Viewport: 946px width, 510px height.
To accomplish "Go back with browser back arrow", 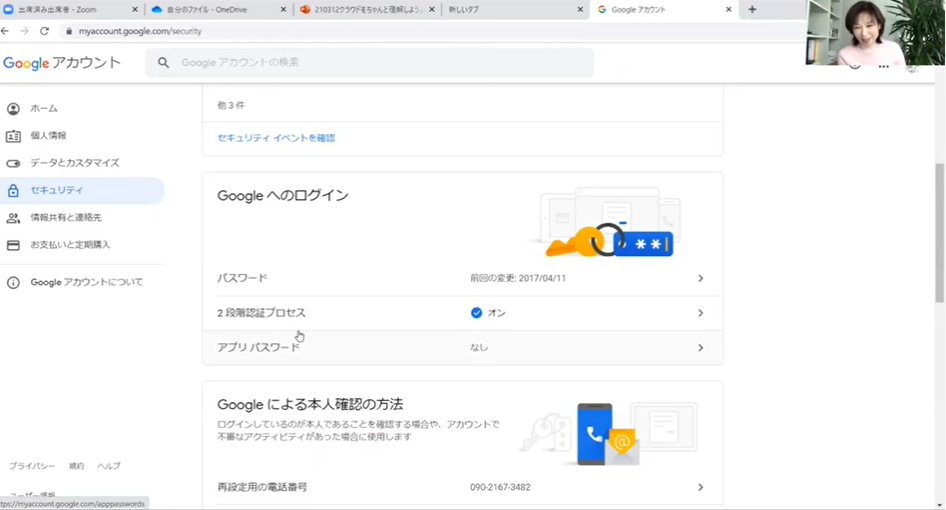I will coord(6,31).
